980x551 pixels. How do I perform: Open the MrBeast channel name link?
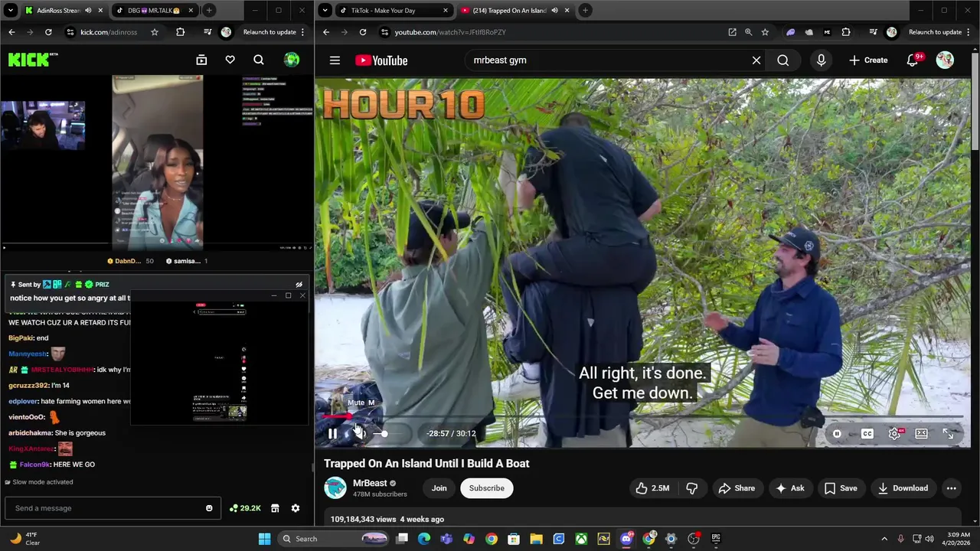(x=370, y=483)
